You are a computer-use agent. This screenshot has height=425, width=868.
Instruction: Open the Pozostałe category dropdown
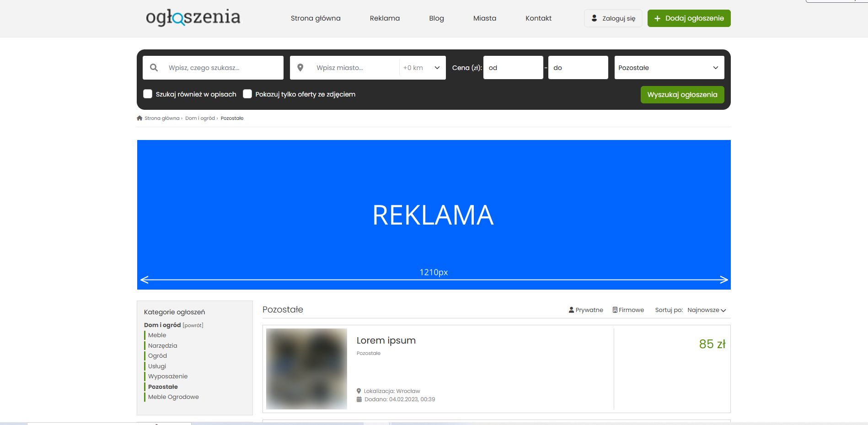(x=669, y=68)
